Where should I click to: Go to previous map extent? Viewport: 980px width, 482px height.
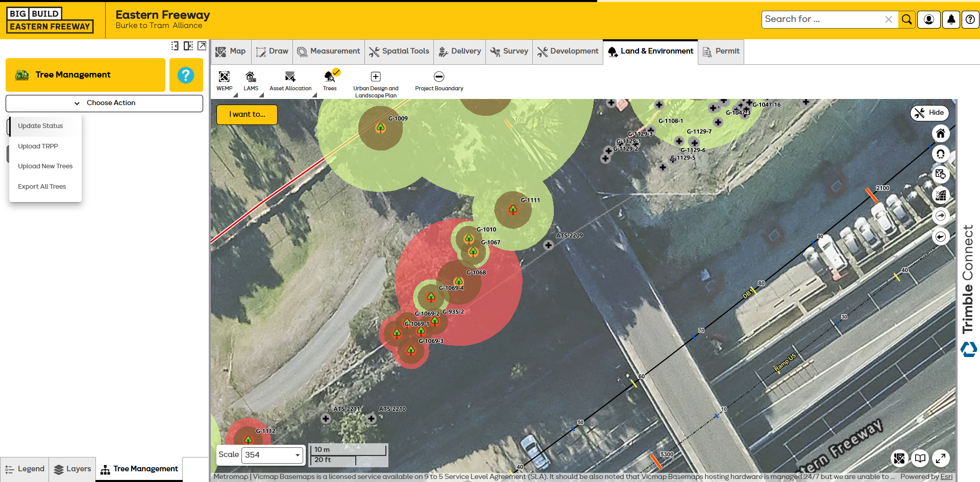pos(941,237)
